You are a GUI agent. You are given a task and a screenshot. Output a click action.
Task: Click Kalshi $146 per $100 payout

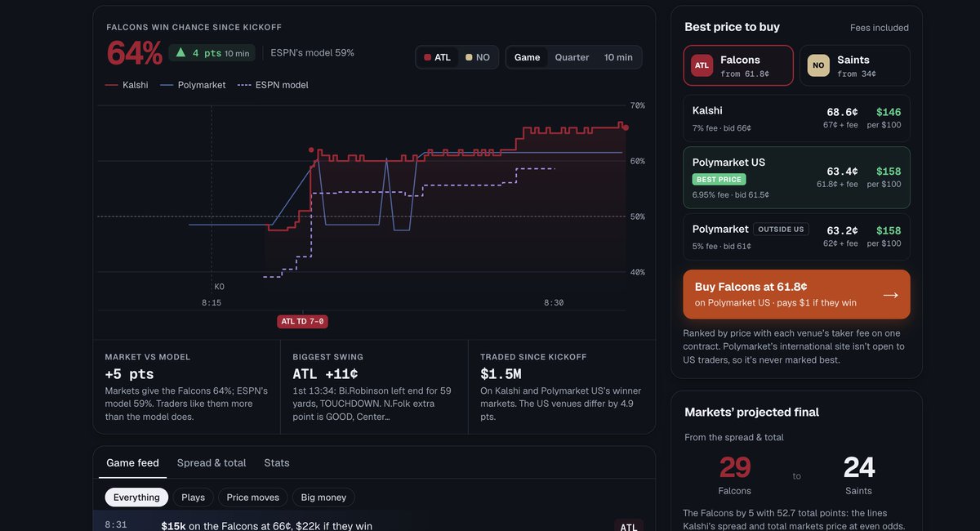pos(889,112)
